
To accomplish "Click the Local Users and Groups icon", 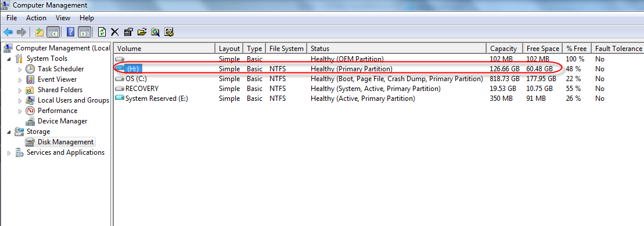I will pos(30,100).
